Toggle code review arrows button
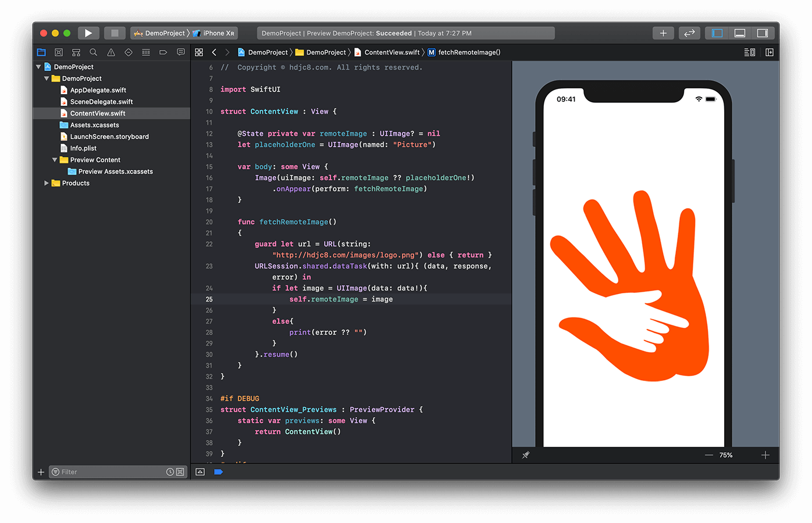Screen dimensions: 812x523 (x=689, y=33)
